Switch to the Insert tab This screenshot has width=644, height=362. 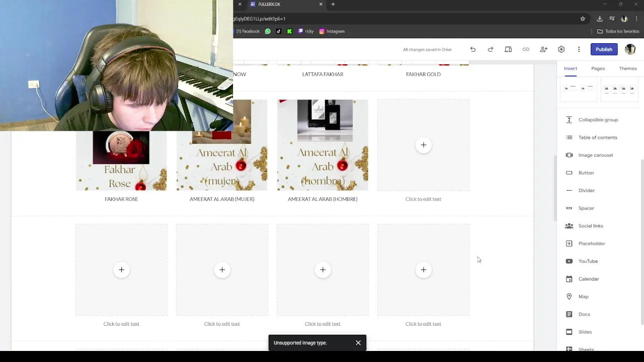tap(570, 68)
